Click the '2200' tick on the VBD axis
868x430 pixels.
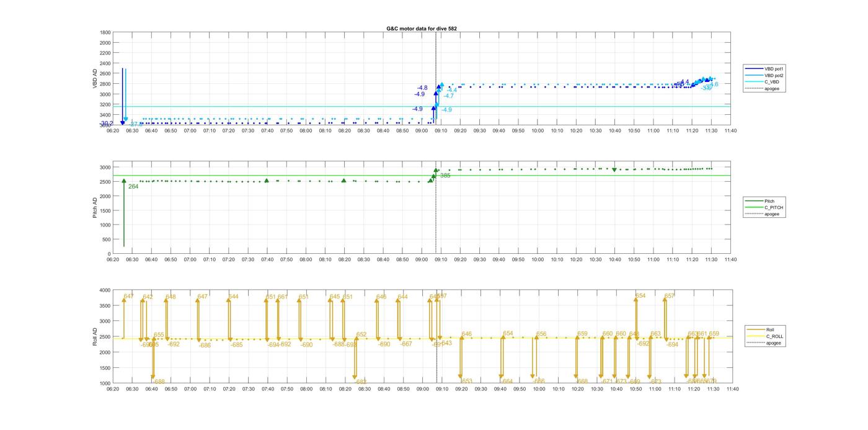[105, 53]
